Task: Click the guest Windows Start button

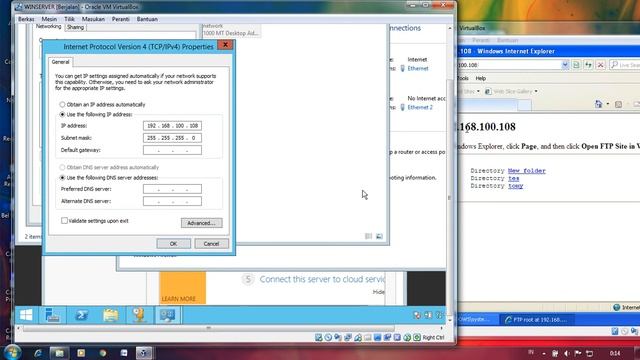Action: pos(26,315)
